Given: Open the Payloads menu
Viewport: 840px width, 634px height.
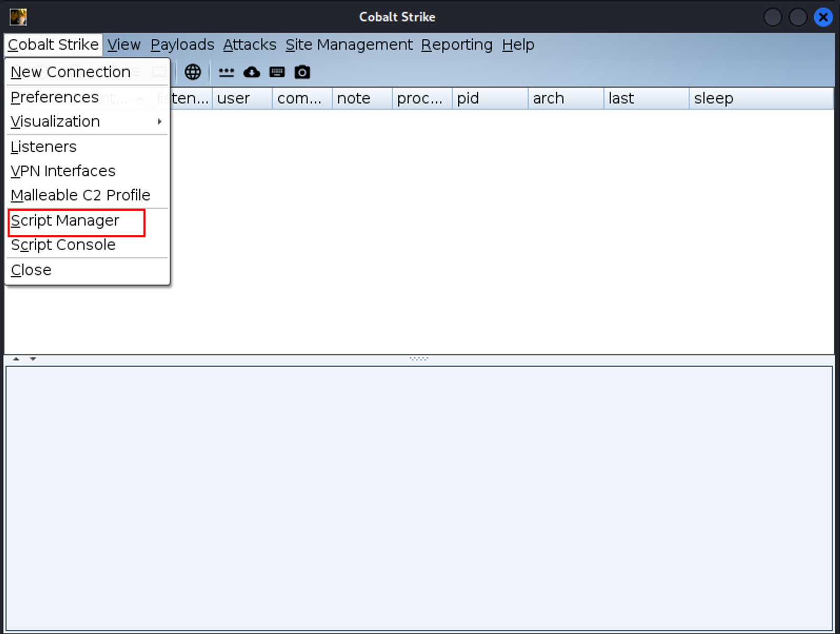Looking at the screenshot, I should [x=182, y=45].
